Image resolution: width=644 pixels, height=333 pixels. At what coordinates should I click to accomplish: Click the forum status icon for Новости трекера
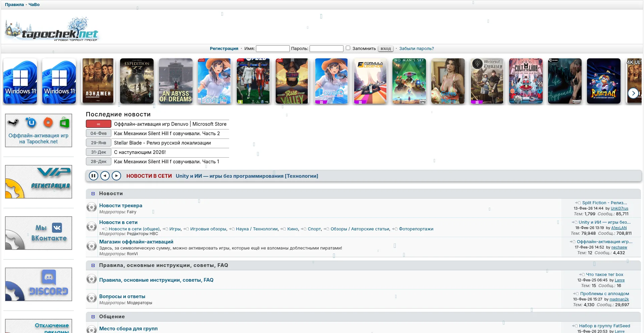pyautogui.click(x=92, y=207)
